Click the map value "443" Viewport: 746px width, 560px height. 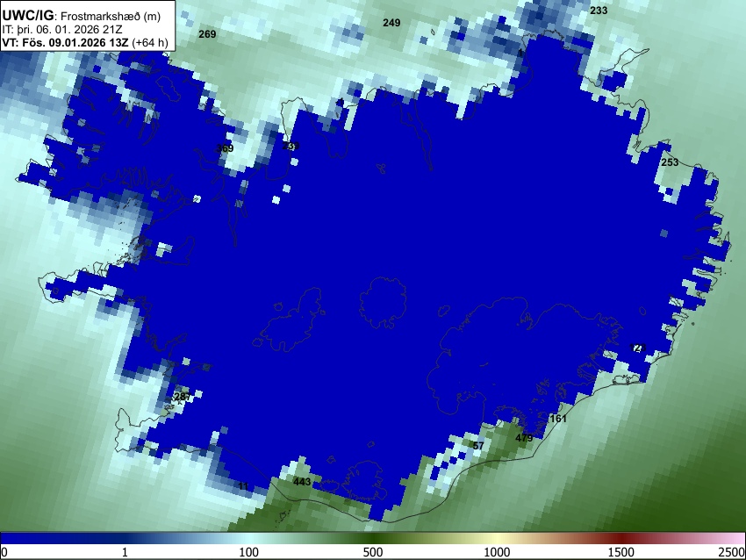tap(302, 482)
